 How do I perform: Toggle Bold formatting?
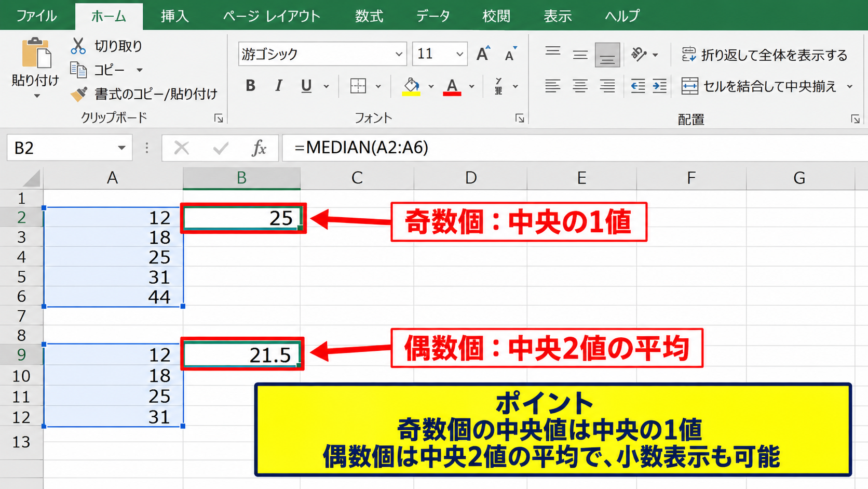coord(250,86)
